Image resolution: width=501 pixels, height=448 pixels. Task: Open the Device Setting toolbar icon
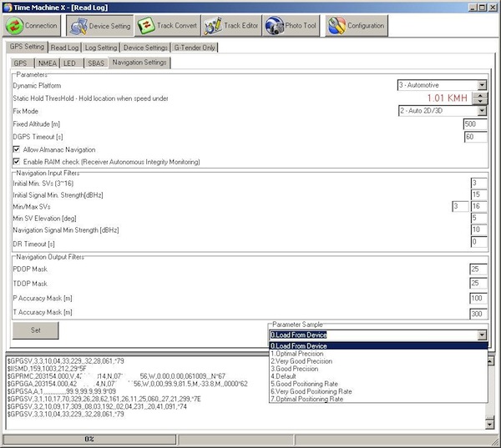[x=78, y=26]
